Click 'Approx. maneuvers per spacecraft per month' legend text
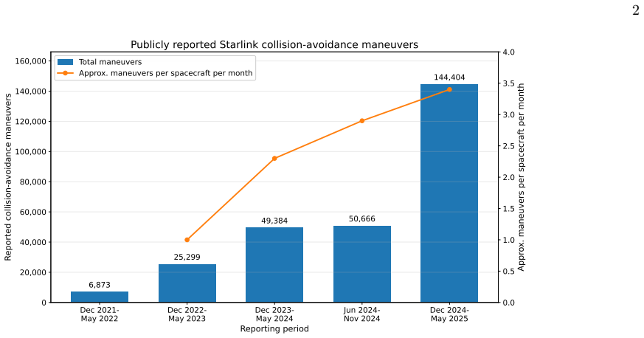The image size is (644, 338). tap(165, 73)
